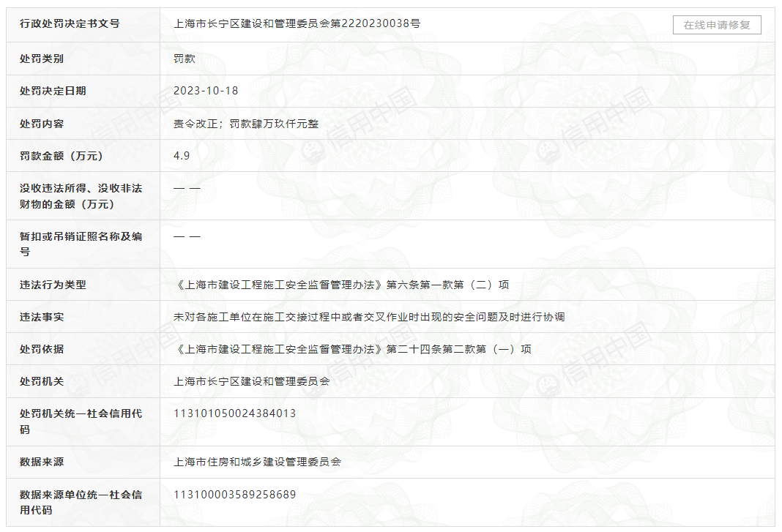The height and width of the screenshot is (532, 782).
Task: Select 上海市住房和城乡建设管理委员会 value
Action: (257, 462)
